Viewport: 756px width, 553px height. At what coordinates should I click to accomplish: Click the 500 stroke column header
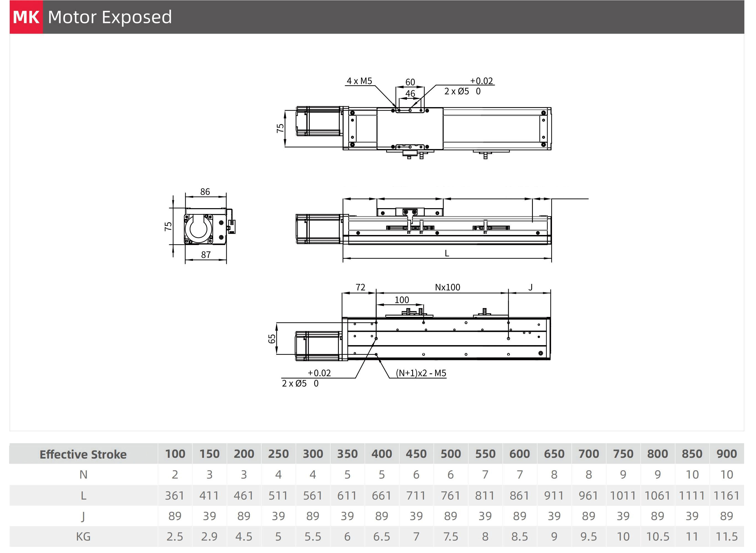[x=451, y=454]
